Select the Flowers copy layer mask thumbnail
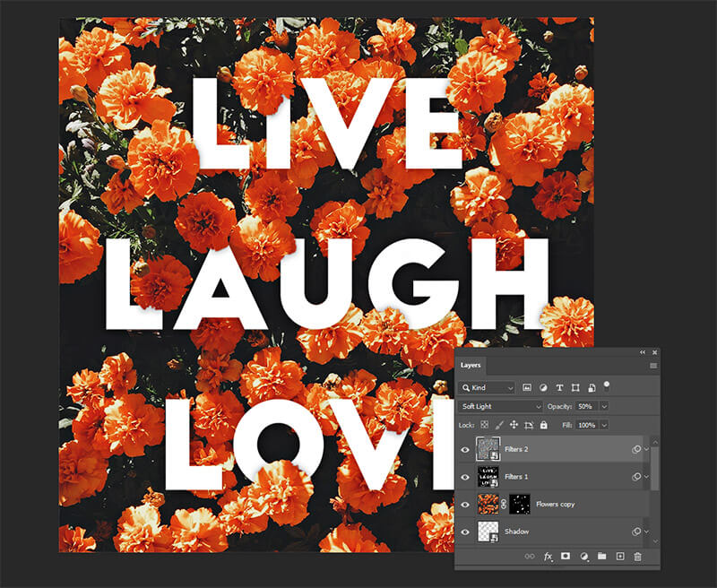 [520, 505]
